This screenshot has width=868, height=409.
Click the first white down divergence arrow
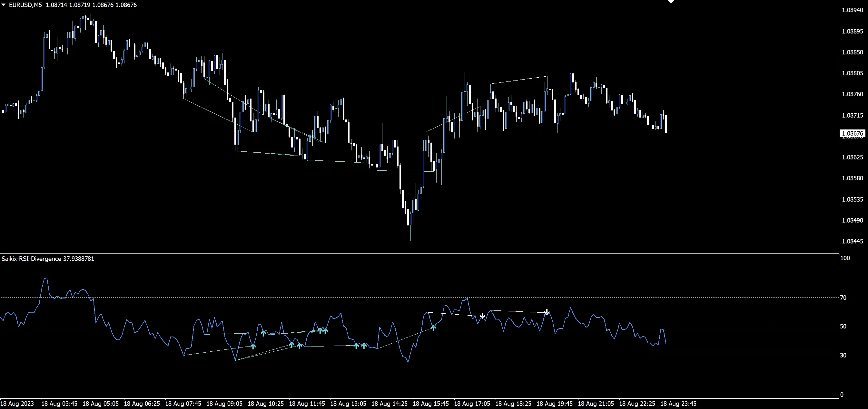coord(482,316)
